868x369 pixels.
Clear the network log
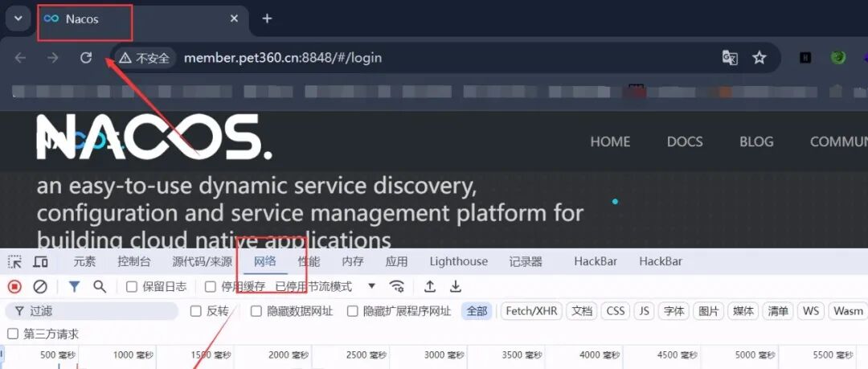coord(40,286)
